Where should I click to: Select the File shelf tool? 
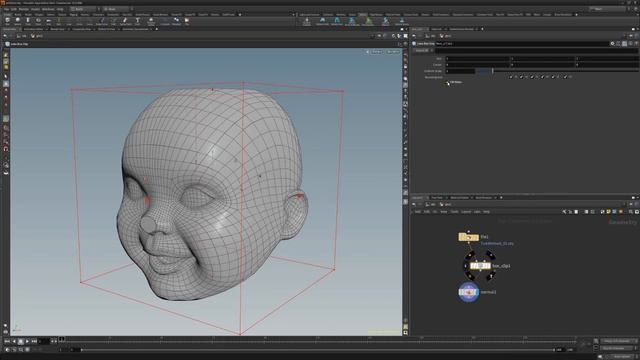[x=187, y=21]
